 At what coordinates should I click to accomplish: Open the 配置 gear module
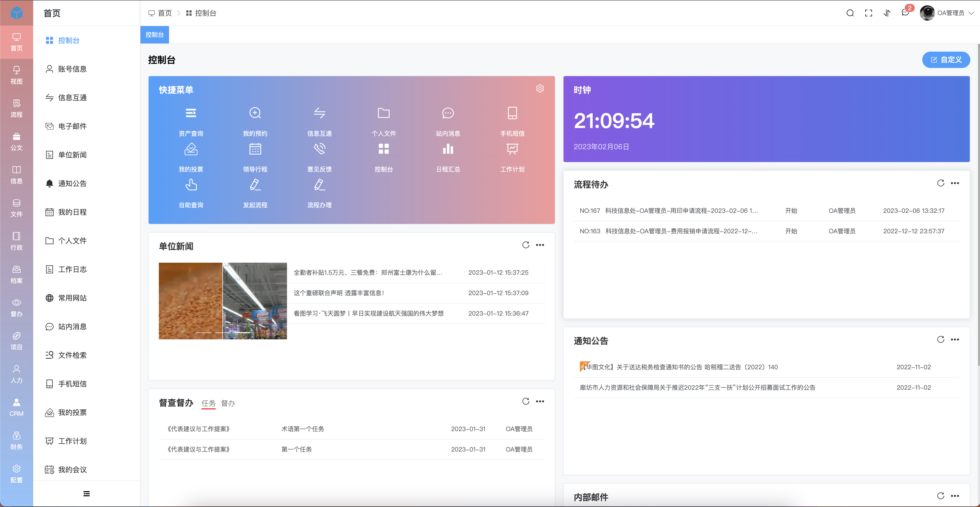coord(16,474)
